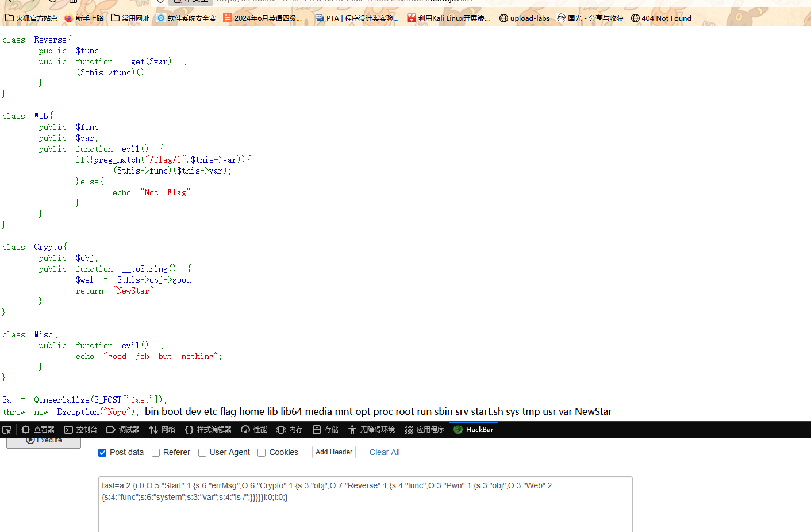
Task: Open the 网络 network tab
Action: click(162, 430)
